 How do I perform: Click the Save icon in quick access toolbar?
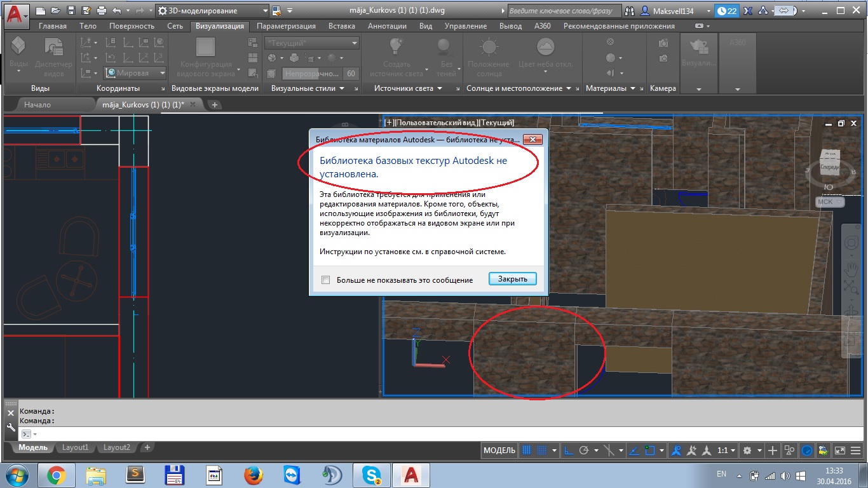click(71, 11)
